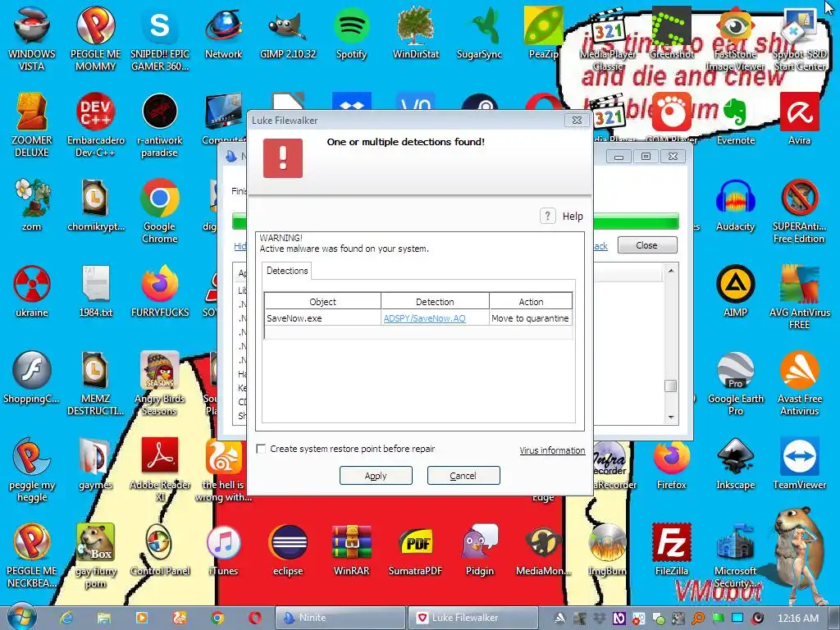The height and width of the screenshot is (630, 840).
Task: Click the Help question mark button
Action: point(547,216)
